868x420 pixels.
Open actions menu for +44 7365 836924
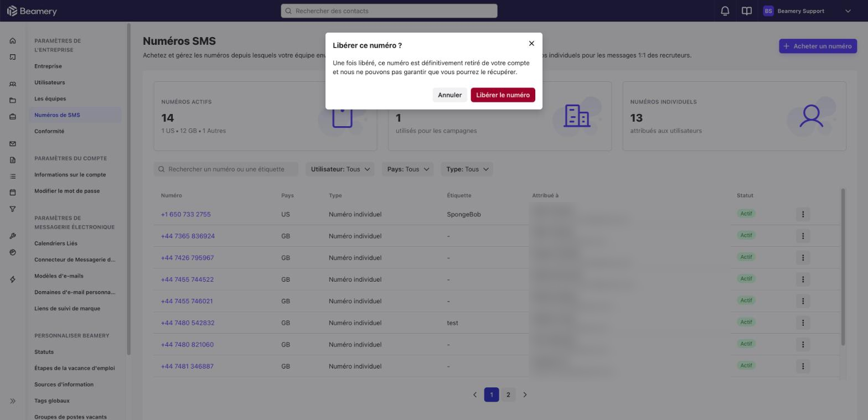tap(803, 236)
